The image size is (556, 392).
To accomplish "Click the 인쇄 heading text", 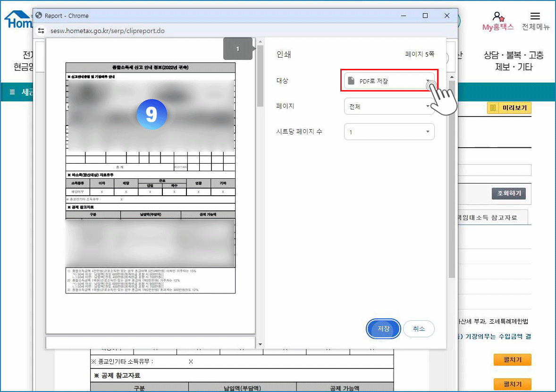I will (x=284, y=54).
